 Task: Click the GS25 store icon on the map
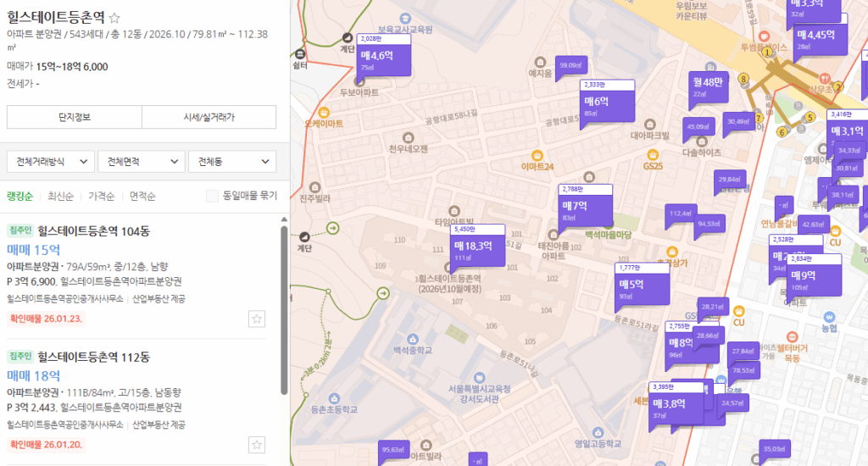pos(653,154)
